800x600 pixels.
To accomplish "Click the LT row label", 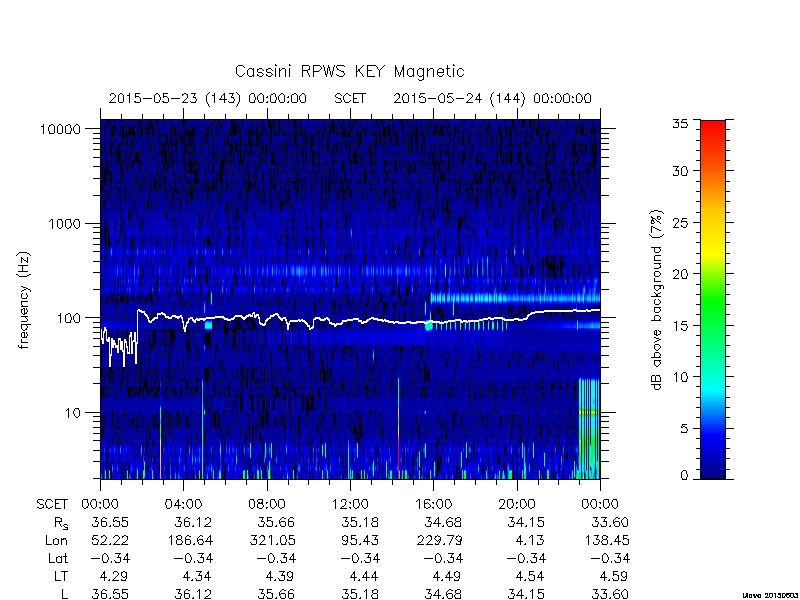I will tap(61, 576).
